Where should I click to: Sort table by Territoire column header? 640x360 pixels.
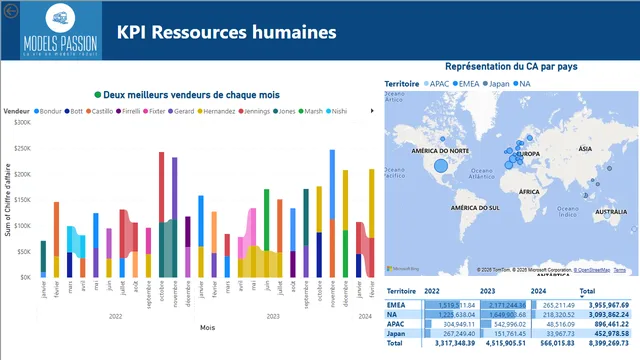401,291
